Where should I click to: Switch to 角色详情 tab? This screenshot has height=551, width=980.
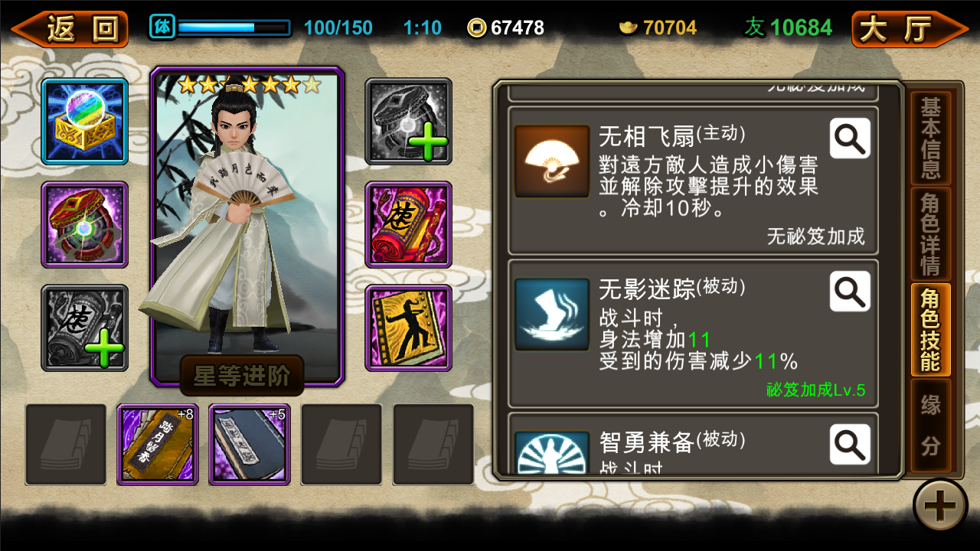[x=930, y=234]
